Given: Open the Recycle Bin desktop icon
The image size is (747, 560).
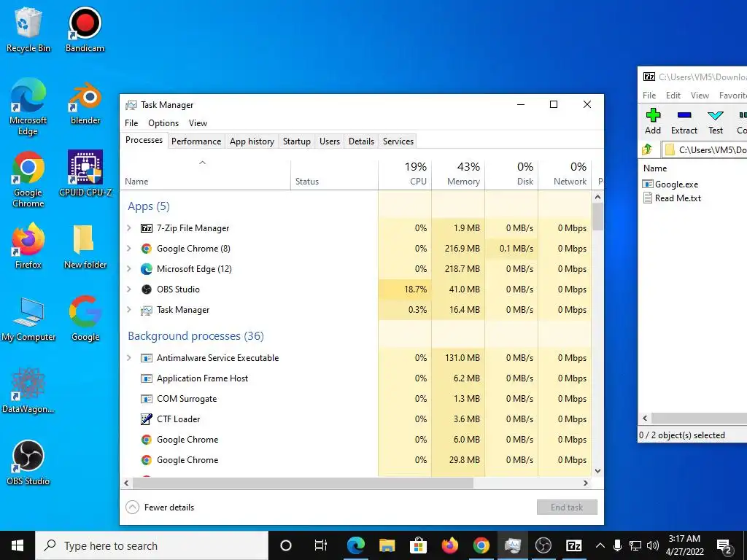Looking at the screenshot, I should (x=28, y=29).
